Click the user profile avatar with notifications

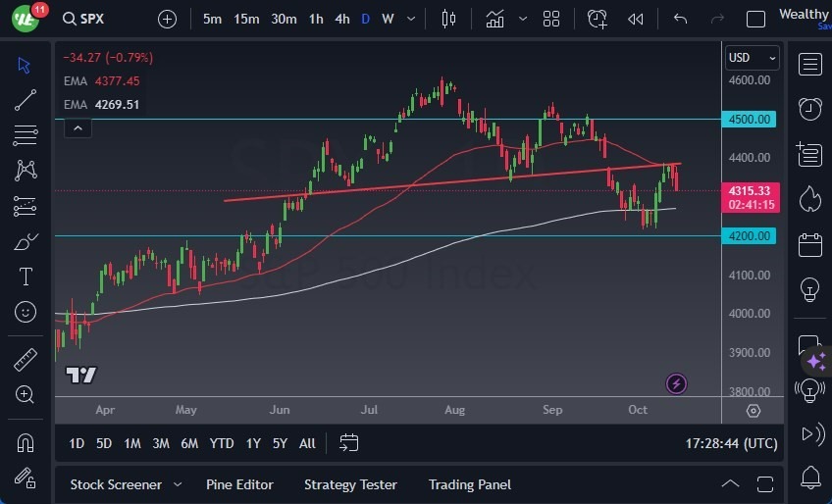point(27,17)
